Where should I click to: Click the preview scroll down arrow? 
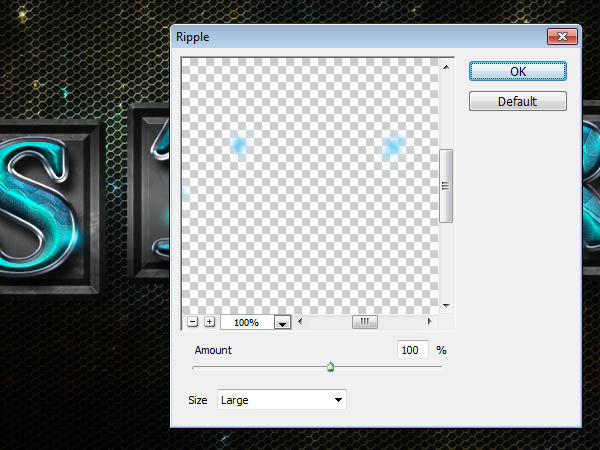[x=446, y=306]
